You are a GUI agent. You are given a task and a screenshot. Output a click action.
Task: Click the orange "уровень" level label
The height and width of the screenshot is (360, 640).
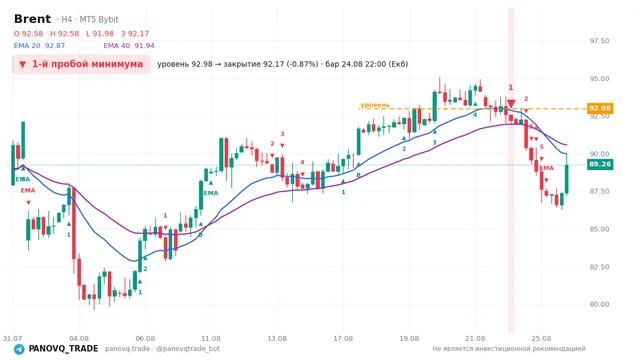pyautogui.click(x=375, y=105)
